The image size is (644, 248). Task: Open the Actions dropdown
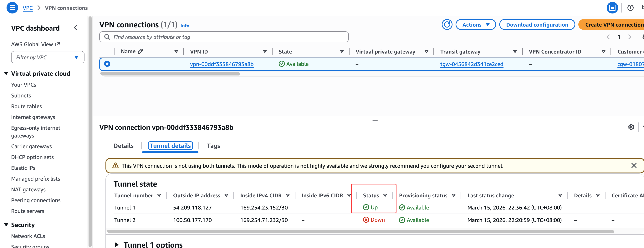[x=476, y=24]
